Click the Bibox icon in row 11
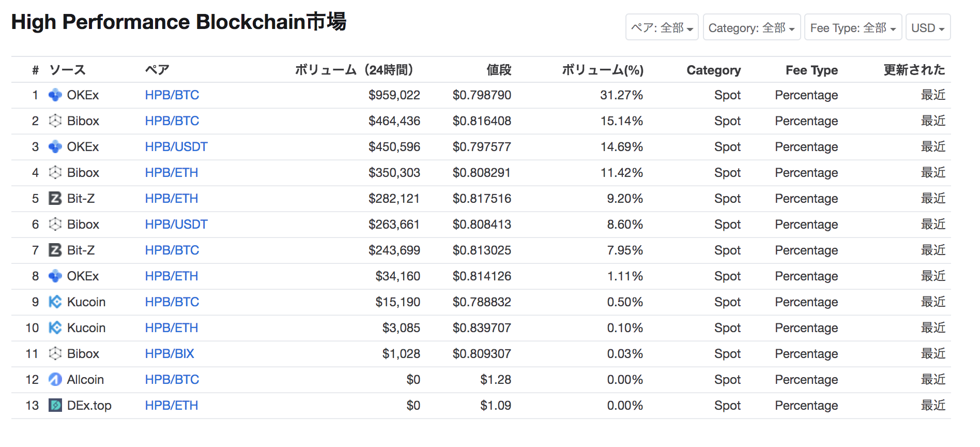 [55, 354]
